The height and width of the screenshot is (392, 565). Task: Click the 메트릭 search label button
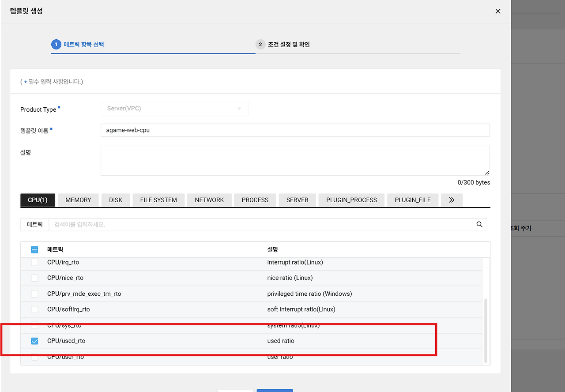coord(35,224)
